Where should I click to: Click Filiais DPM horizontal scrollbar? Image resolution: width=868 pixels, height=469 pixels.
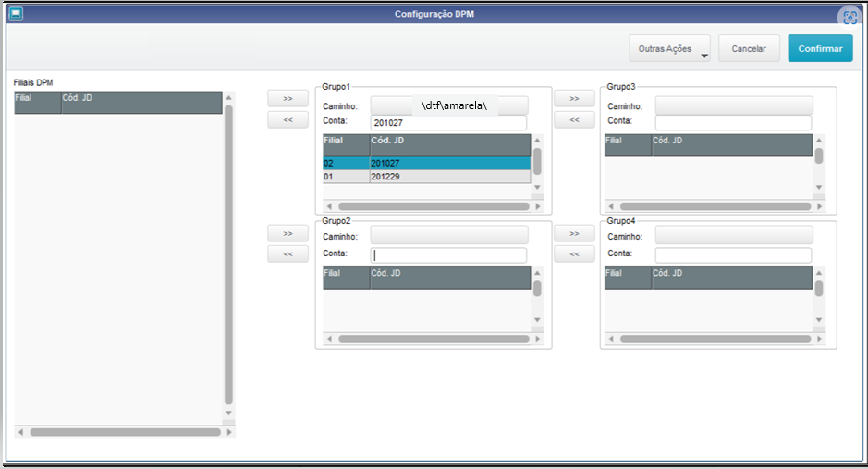coord(125,432)
